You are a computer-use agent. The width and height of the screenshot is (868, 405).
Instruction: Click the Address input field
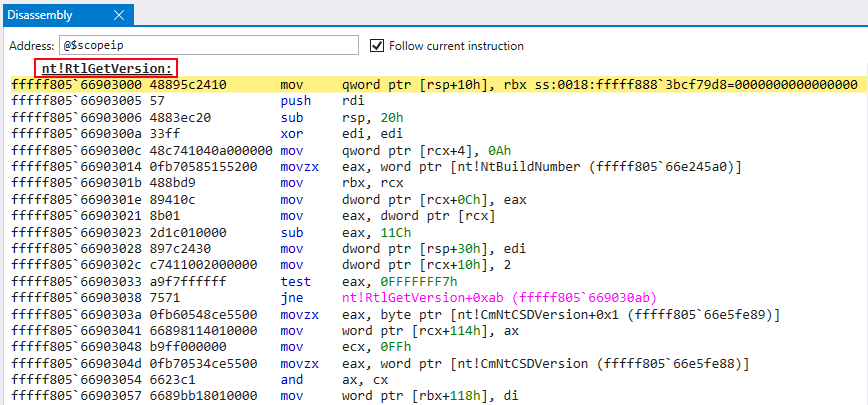coord(207,45)
